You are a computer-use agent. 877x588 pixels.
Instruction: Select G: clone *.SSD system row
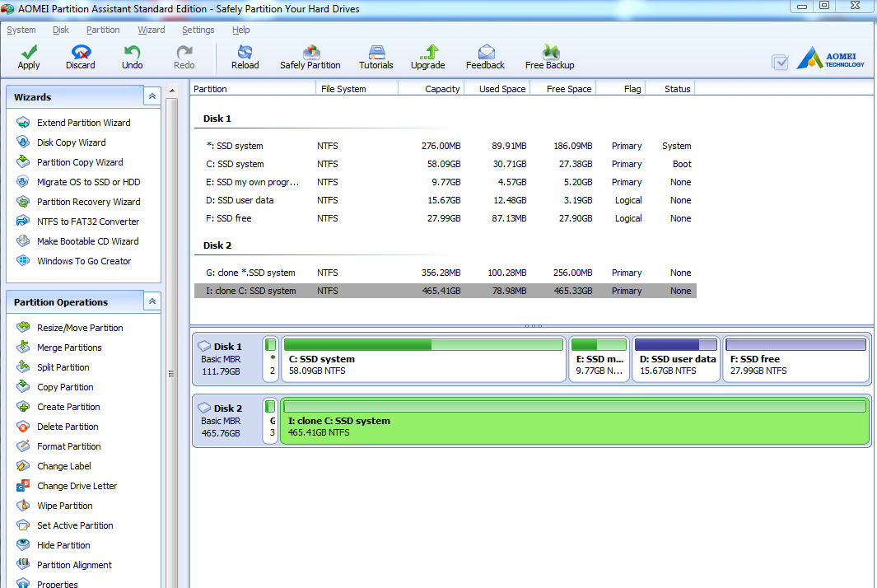(445, 273)
